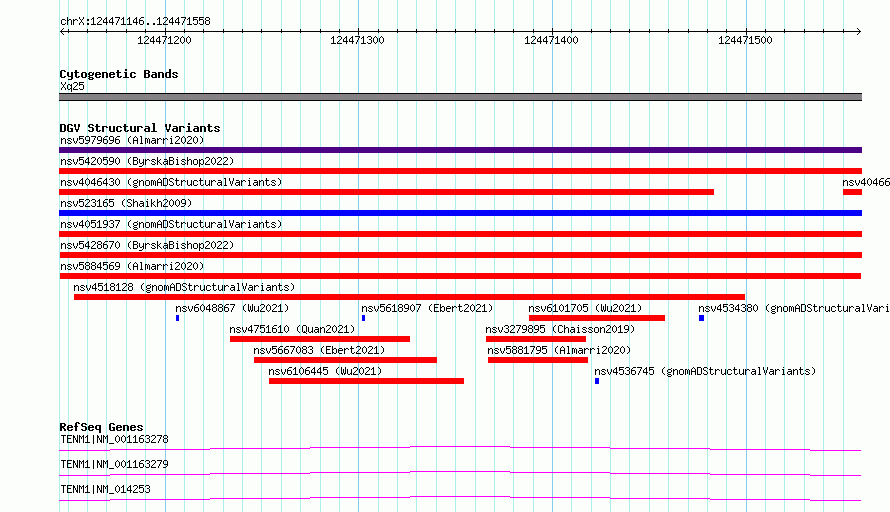This screenshot has height=512, width=890.
Task: Click the TENM1|NM_014253 label
Action: click(105, 489)
